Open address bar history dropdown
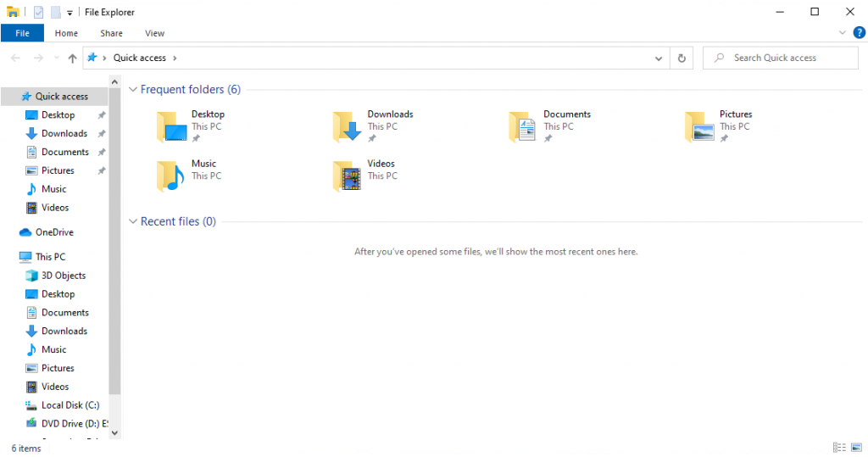This screenshot has width=868, height=457. (x=658, y=59)
